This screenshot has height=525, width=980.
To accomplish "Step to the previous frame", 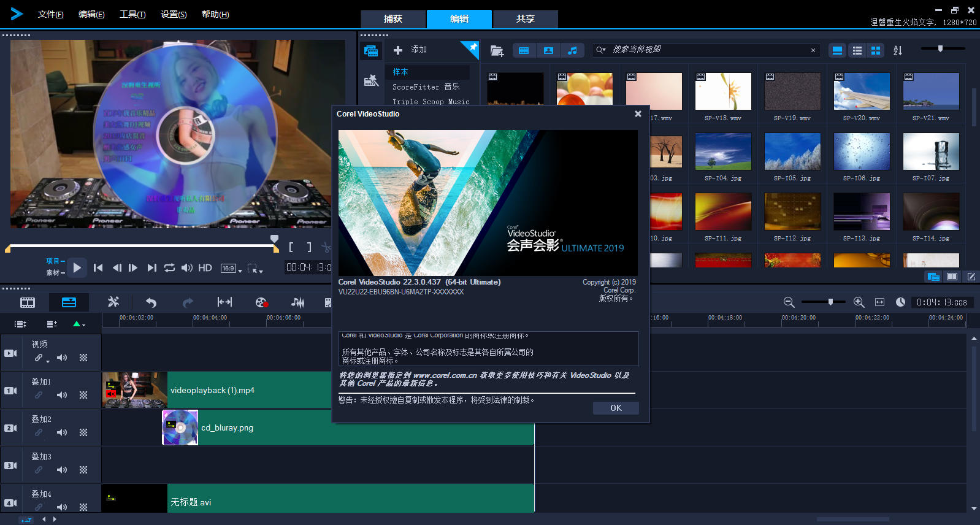I will click(117, 268).
